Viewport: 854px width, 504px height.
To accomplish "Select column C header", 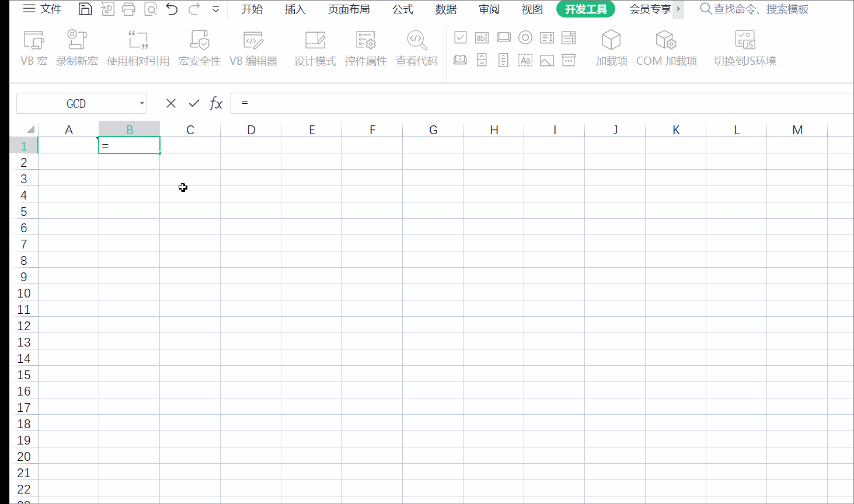I will coord(190,129).
